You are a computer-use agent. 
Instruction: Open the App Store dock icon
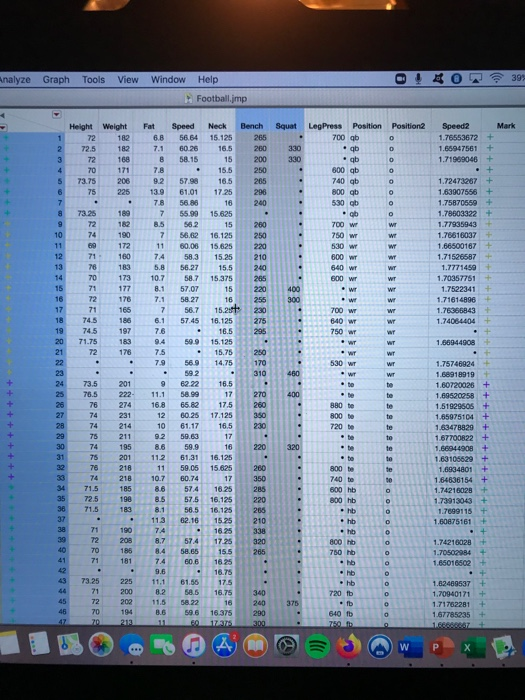click(225, 646)
